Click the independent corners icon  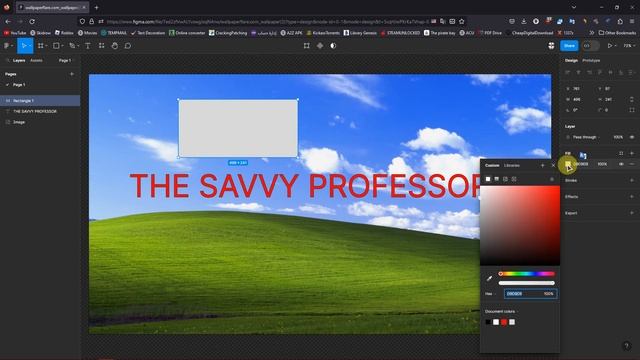pyautogui.click(x=632, y=110)
